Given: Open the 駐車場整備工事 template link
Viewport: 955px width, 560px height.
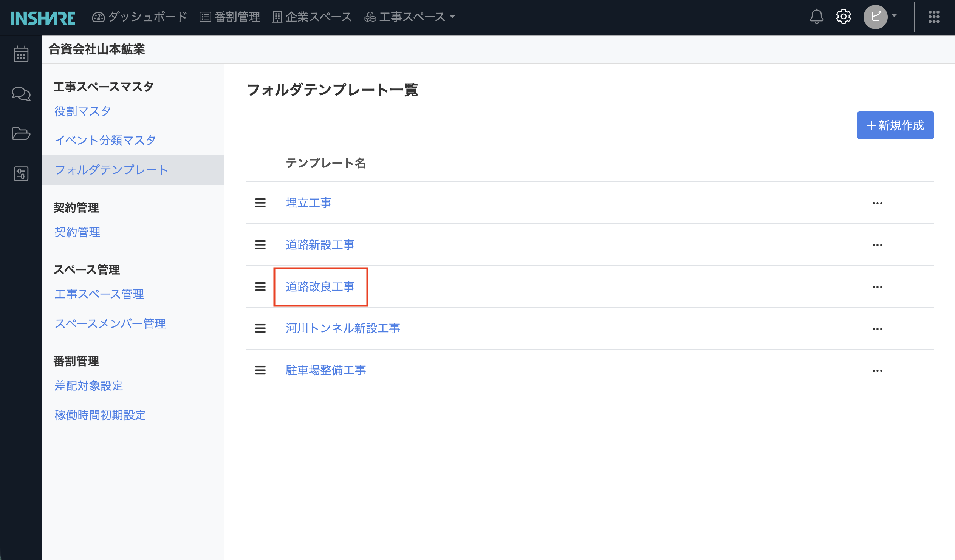Looking at the screenshot, I should click(325, 370).
